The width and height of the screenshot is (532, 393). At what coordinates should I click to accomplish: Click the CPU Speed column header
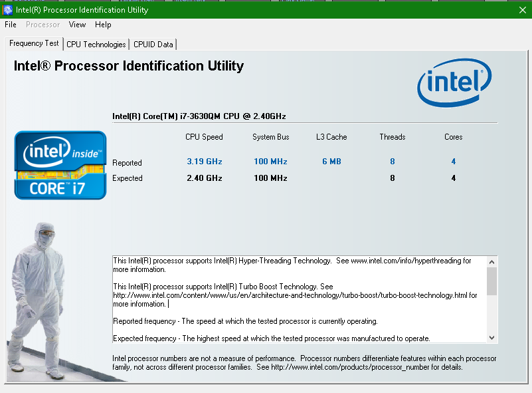coord(204,137)
